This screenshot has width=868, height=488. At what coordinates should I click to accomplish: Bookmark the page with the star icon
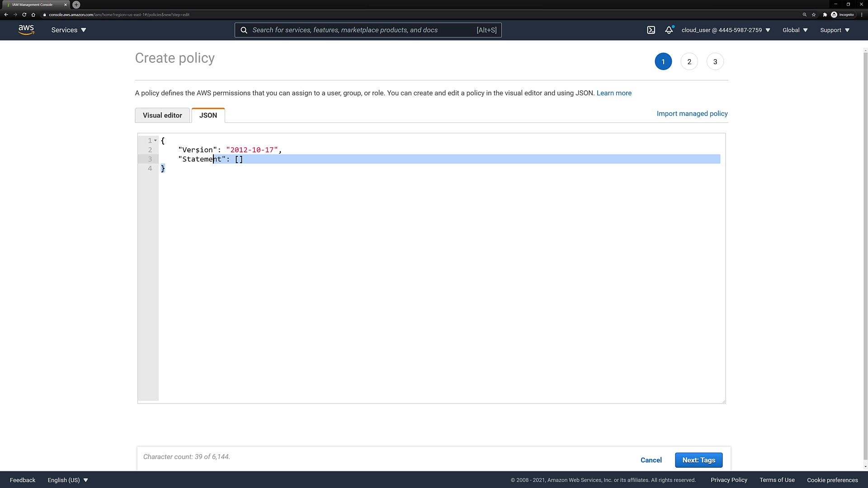pyautogui.click(x=814, y=14)
